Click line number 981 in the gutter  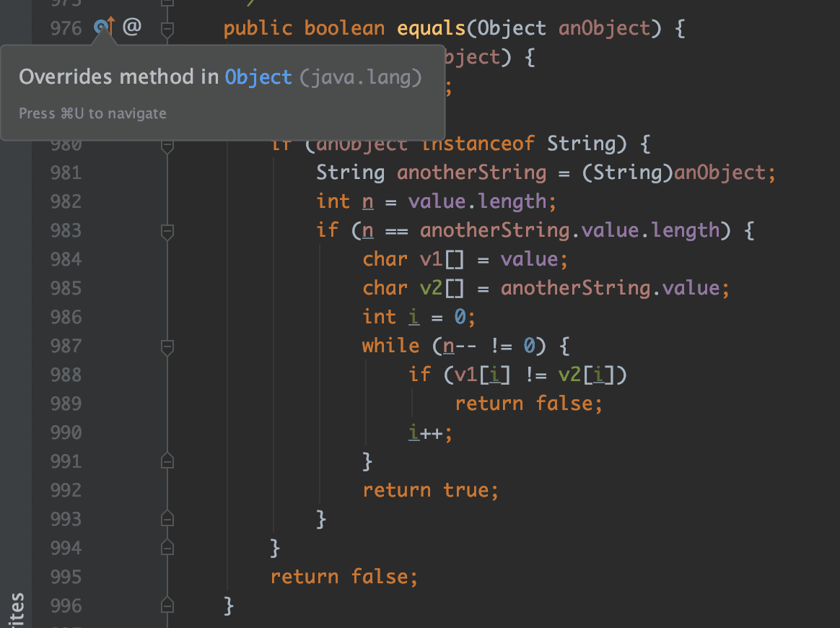[66, 173]
